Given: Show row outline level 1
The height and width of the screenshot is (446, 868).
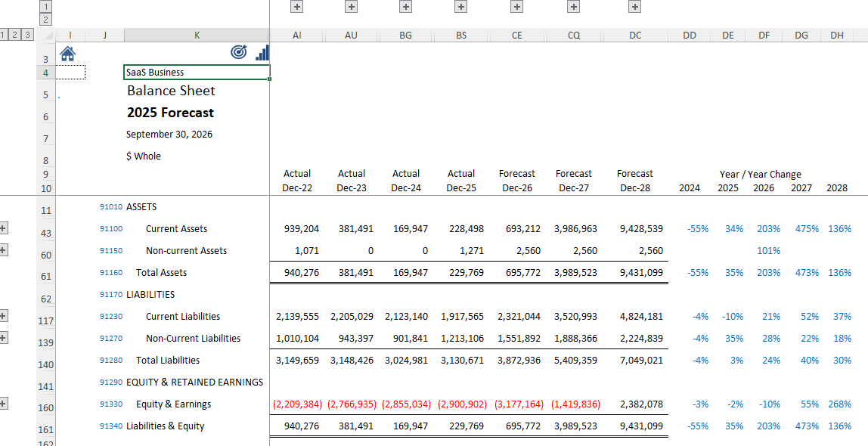Looking at the screenshot, I should (4, 36).
